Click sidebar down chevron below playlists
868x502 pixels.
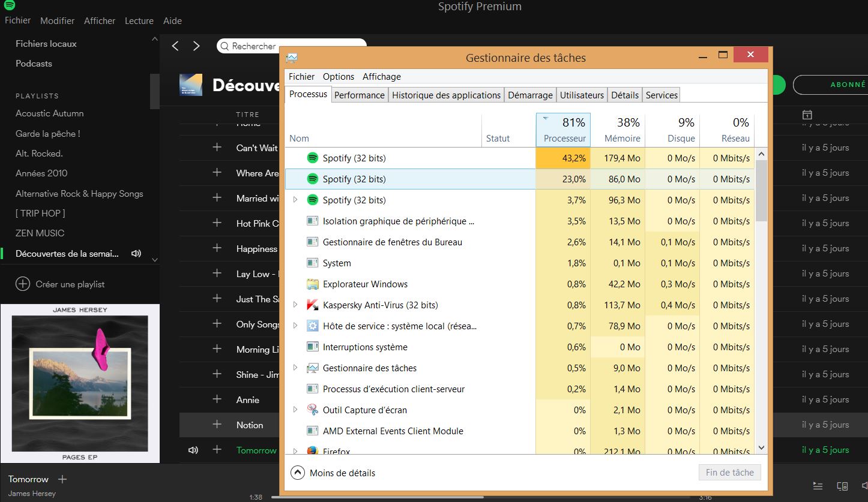click(x=155, y=260)
